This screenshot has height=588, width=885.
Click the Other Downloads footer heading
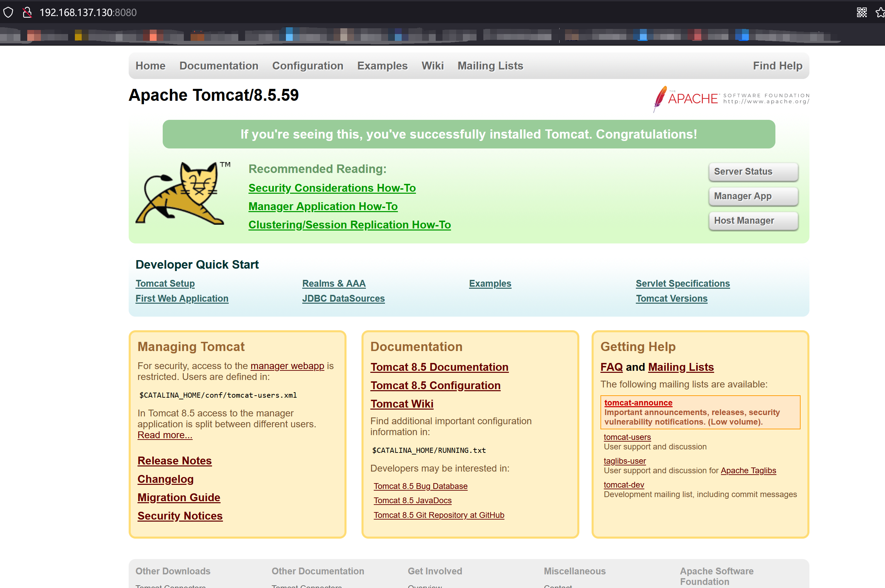click(173, 571)
